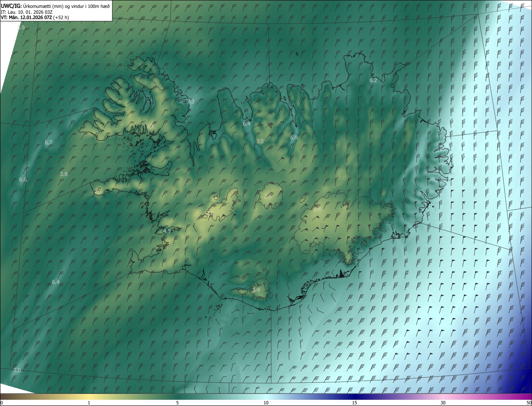Click the colorbar tick label 50
532x406 pixels.
[529, 403]
